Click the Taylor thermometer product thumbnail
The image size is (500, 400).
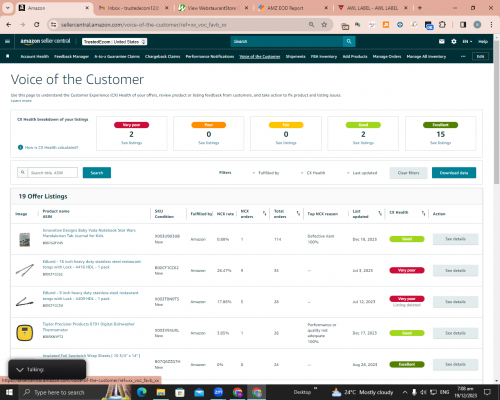25,333
